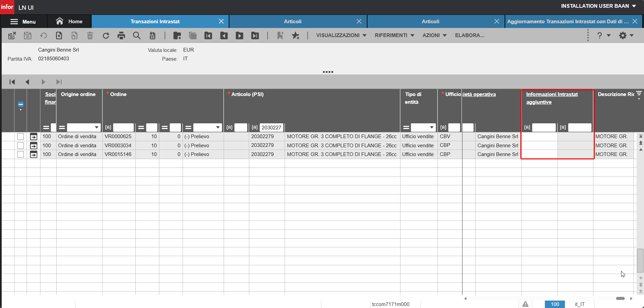Open the help question mark dropdown
Image resolution: width=644 pixels, height=308 pixels.
604,35
